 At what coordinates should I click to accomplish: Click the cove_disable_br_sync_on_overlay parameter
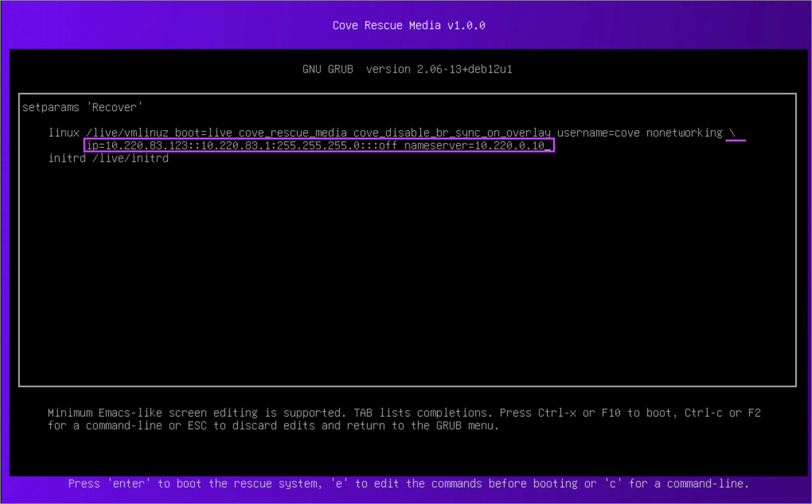tap(451, 133)
